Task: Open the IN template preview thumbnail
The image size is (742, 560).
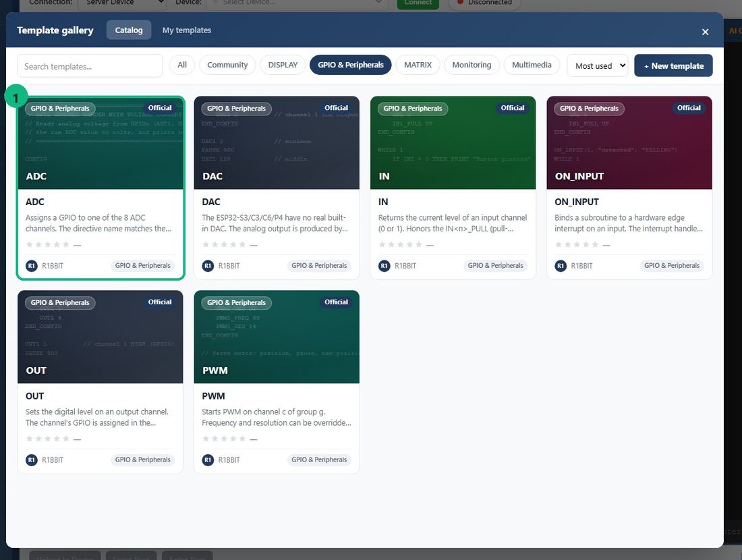Action: point(453,143)
